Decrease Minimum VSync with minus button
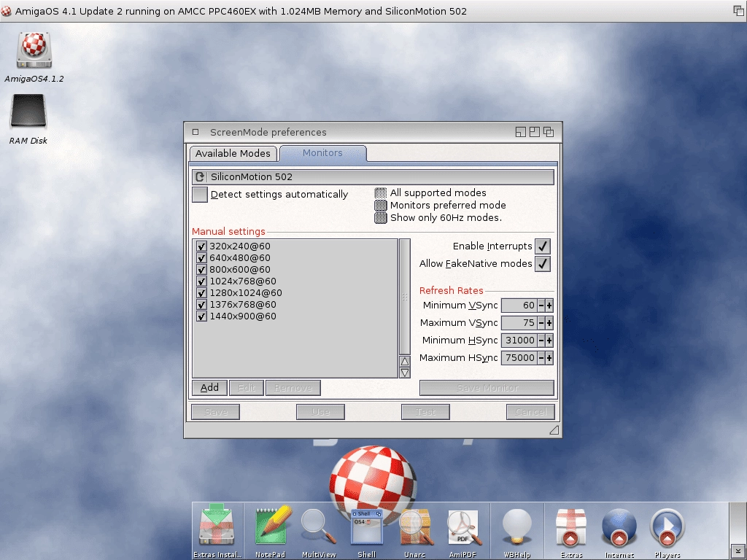Image resolution: width=747 pixels, height=560 pixels. (x=541, y=306)
